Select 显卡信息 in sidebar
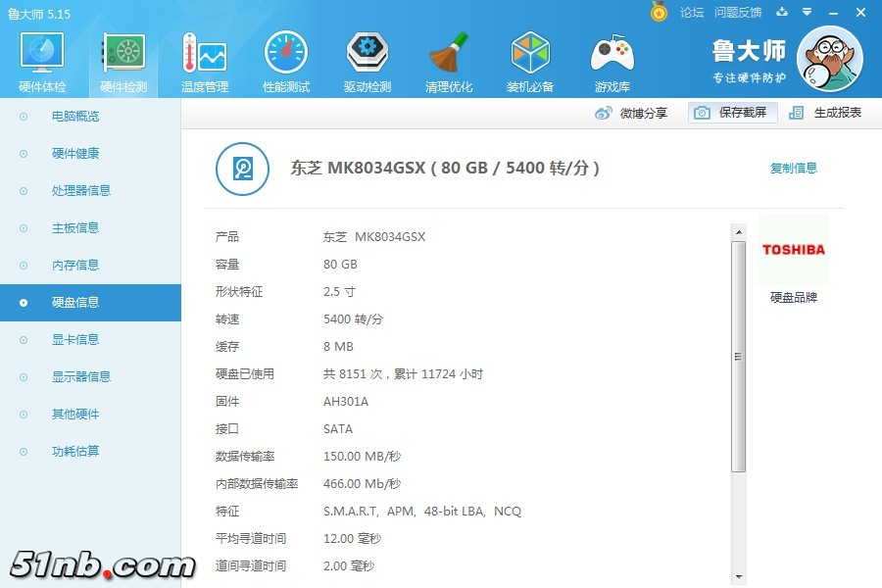Image resolution: width=882 pixels, height=588 pixels. click(x=75, y=339)
